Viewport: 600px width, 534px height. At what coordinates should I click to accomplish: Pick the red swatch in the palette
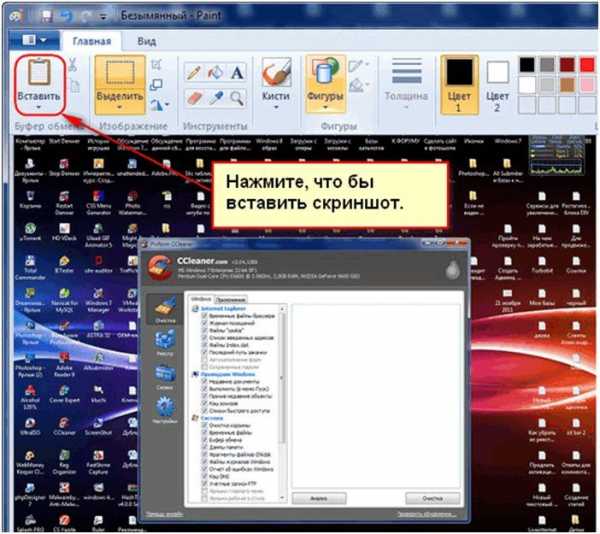(x=588, y=62)
